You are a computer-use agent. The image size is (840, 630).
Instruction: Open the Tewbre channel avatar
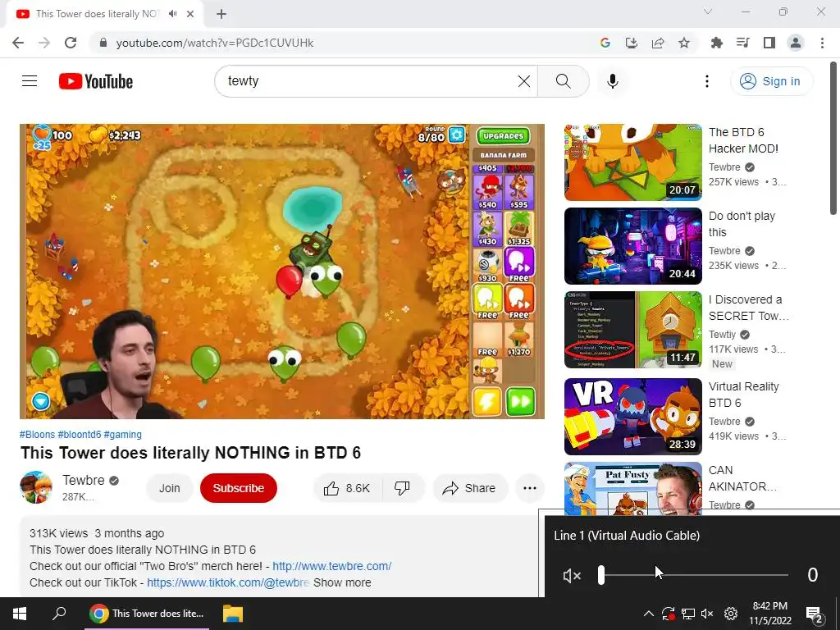coord(36,487)
